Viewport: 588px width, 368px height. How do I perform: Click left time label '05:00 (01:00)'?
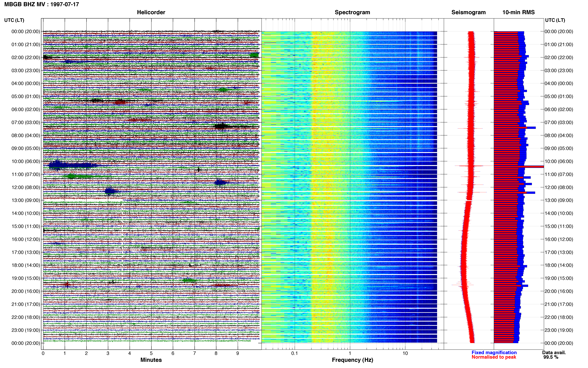(x=26, y=96)
